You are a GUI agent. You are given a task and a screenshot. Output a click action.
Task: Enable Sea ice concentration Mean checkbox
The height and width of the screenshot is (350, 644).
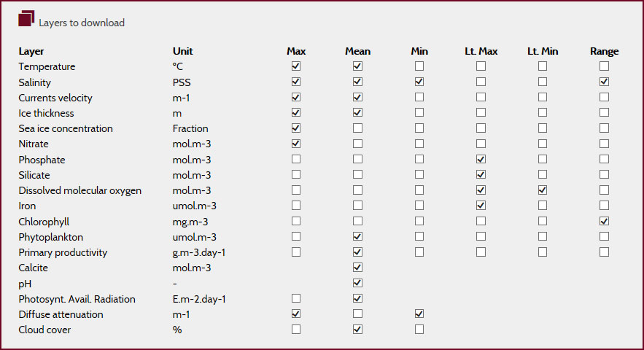(x=357, y=128)
